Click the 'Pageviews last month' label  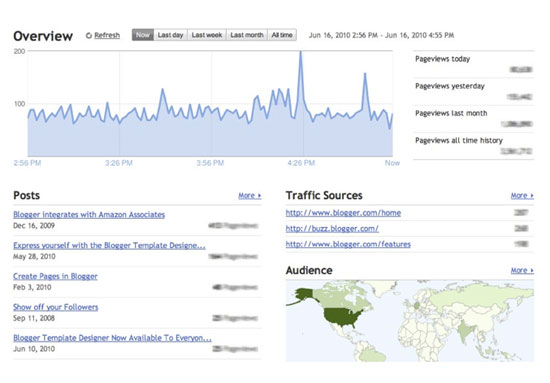451,113
